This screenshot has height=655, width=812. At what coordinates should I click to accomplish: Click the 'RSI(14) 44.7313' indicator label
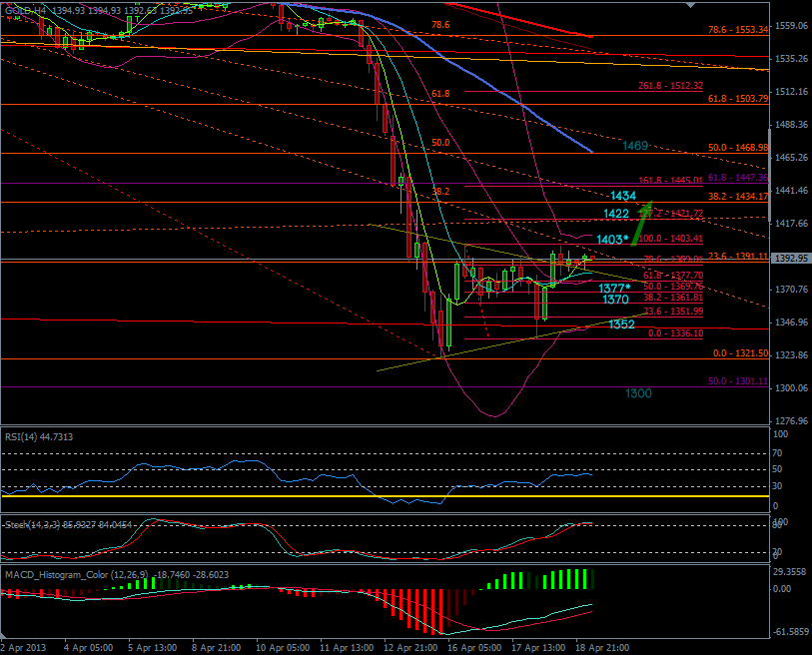click(39, 437)
